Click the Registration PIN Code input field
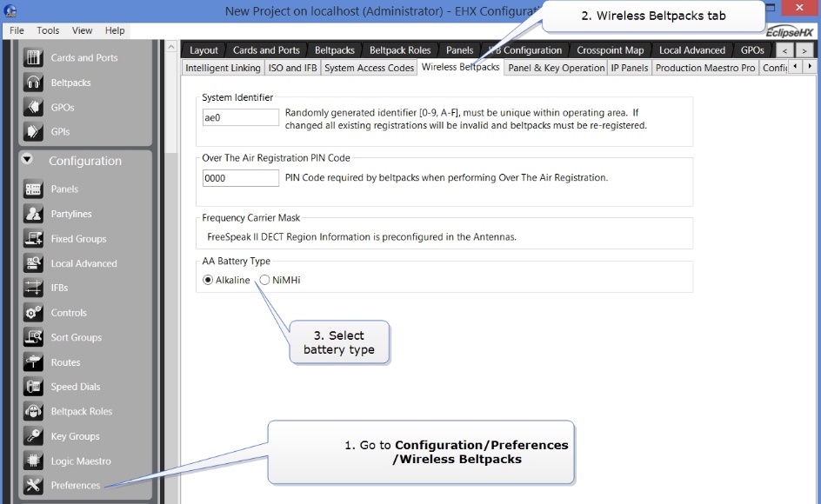This screenshot has height=504, width=821. (x=241, y=178)
